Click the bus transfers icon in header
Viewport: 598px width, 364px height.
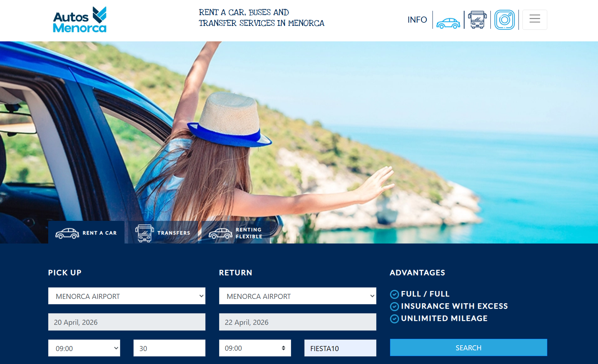[x=477, y=19]
